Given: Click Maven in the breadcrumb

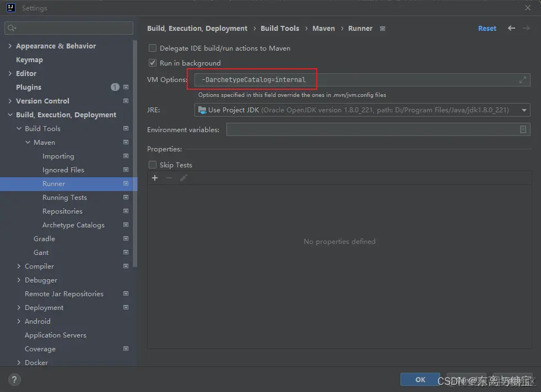Looking at the screenshot, I should 323,28.
